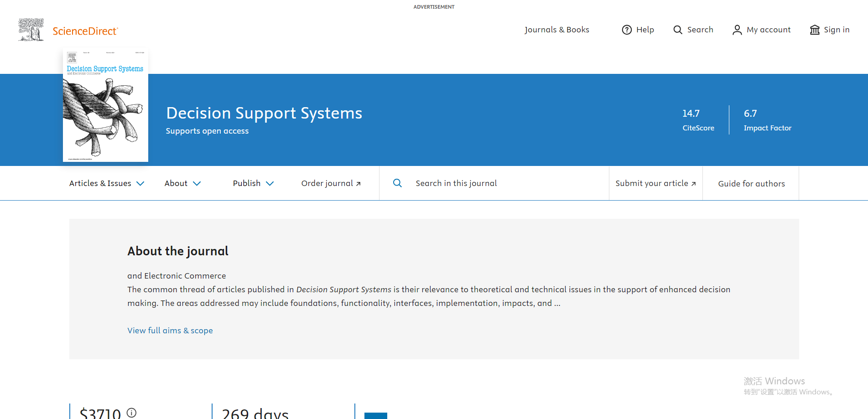Open the header Search text link

pyautogui.click(x=700, y=30)
